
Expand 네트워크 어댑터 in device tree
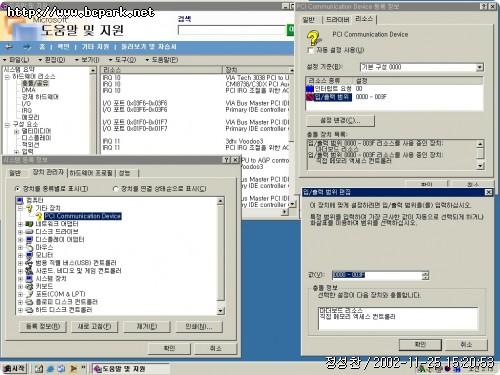[x=20, y=224]
